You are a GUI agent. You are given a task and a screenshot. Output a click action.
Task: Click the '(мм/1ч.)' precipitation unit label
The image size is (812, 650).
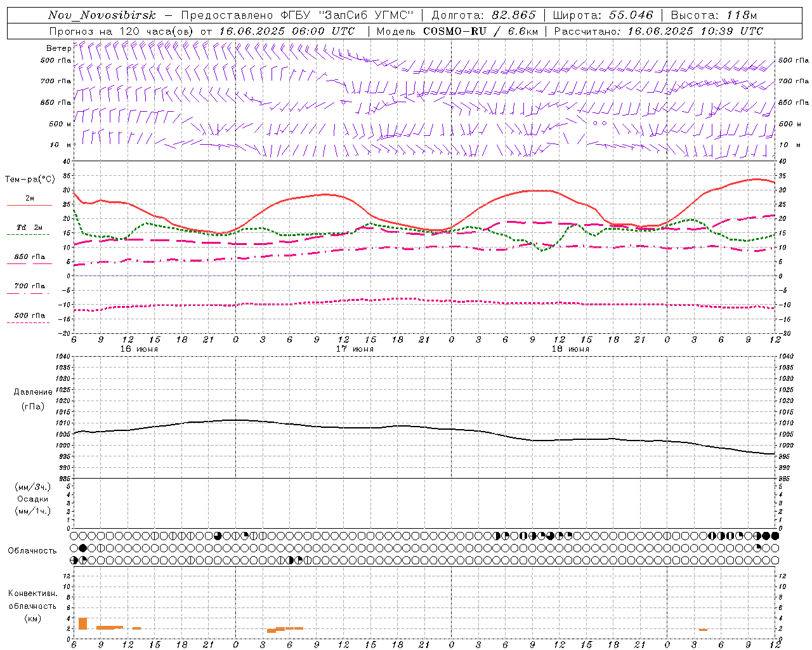pyautogui.click(x=32, y=511)
